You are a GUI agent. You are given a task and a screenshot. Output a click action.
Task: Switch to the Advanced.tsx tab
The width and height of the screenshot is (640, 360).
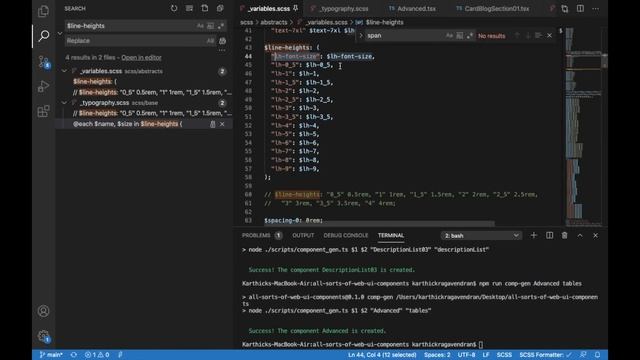[x=416, y=9]
